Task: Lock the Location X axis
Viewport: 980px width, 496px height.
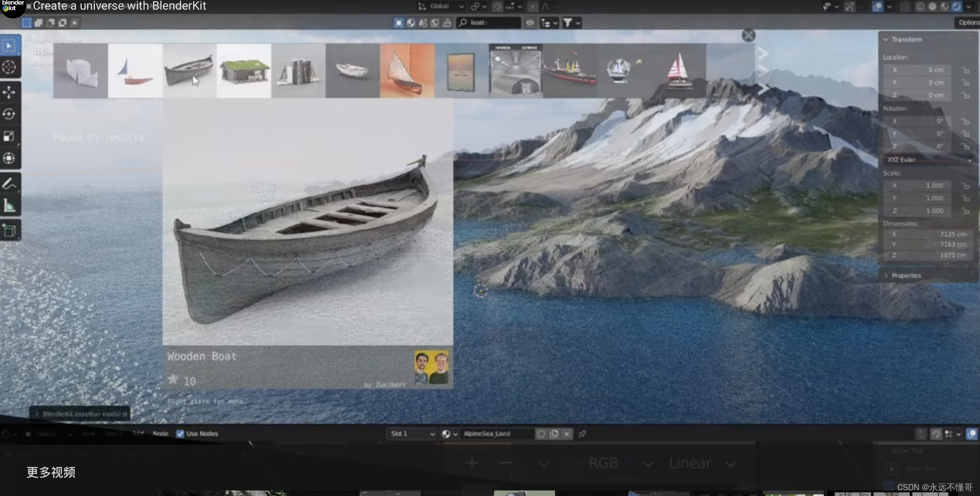Action: point(965,70)
